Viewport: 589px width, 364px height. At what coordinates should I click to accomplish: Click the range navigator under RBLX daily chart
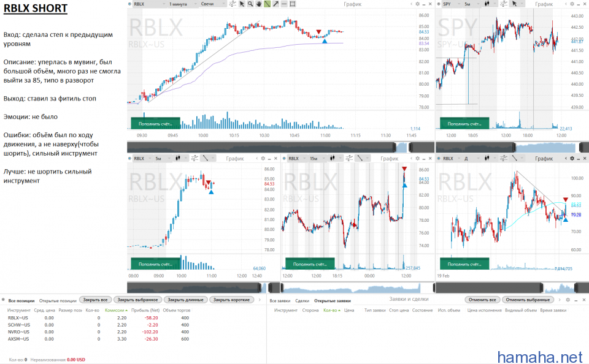pos(511,288)
